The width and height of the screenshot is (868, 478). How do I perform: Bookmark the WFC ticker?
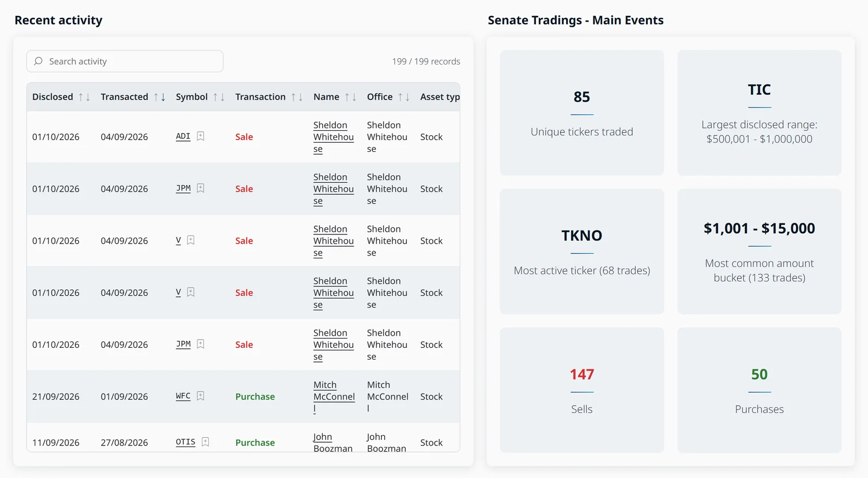pos(201,396)
